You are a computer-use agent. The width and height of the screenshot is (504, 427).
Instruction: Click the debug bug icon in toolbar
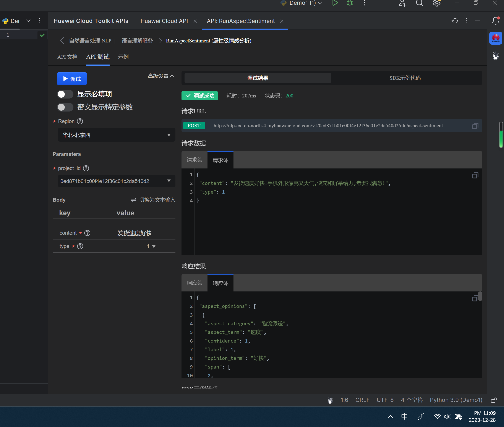(x=350, y=3)
